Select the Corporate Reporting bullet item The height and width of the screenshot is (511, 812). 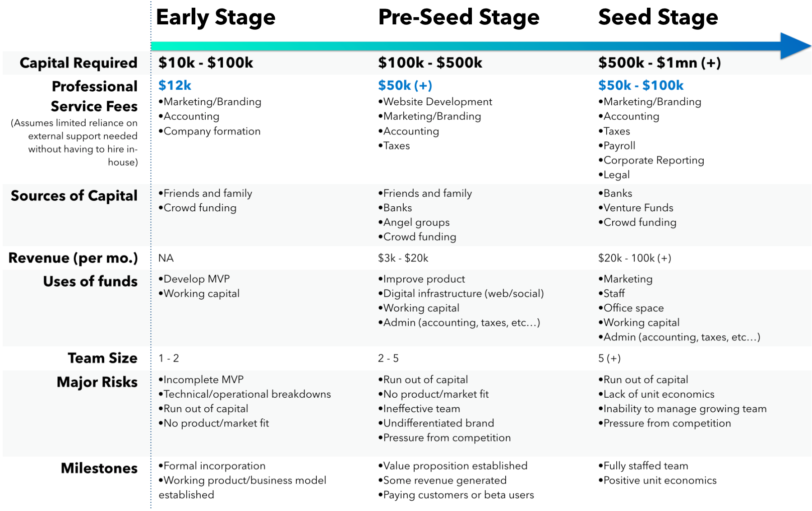click(653, 161)
